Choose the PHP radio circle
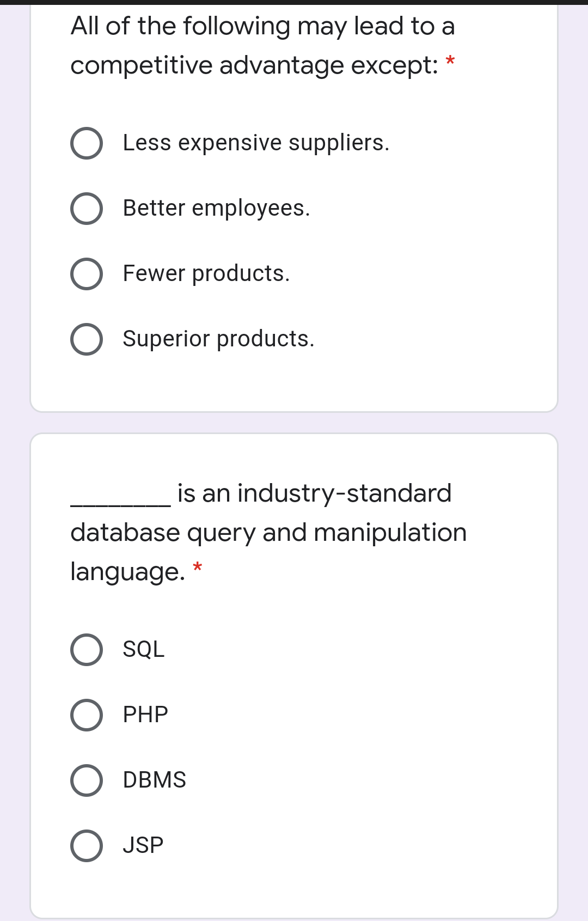This screenshot has width=588, height=921. tap(87, 715)
